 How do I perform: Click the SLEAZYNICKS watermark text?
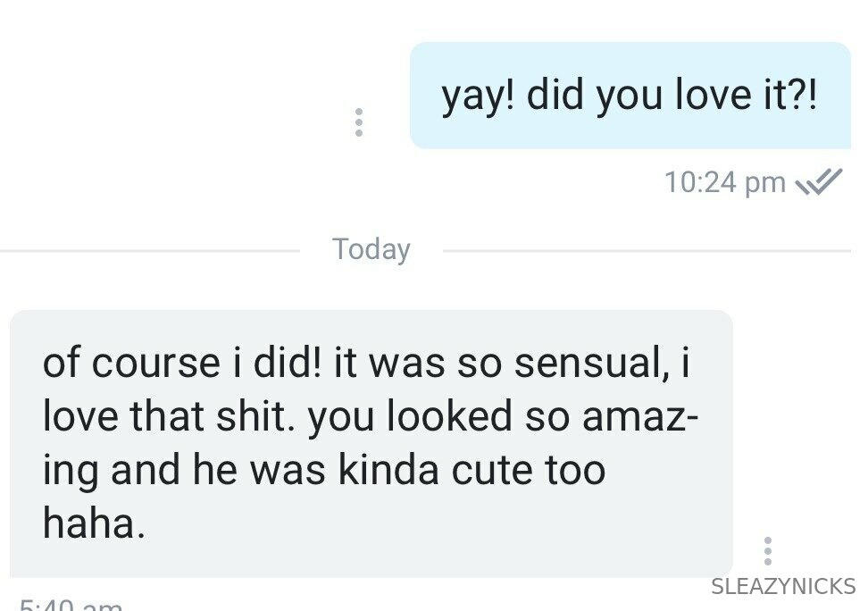tap(783, 586)
